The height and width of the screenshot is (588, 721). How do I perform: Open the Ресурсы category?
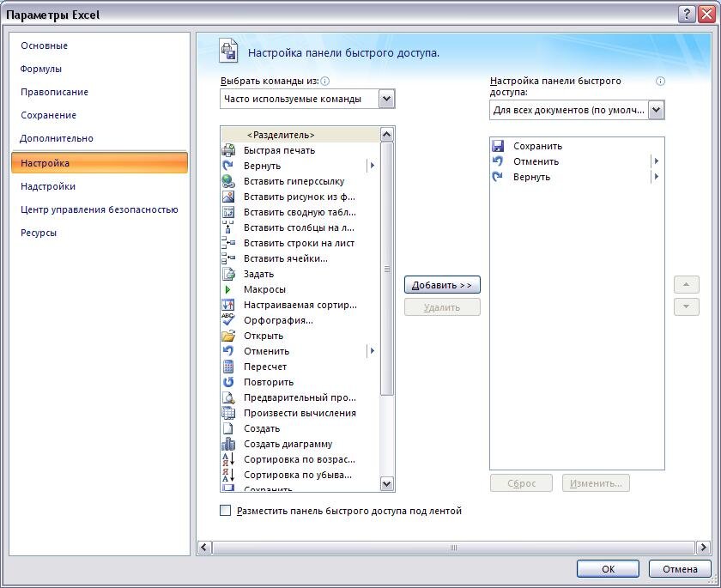click(39, 233)
